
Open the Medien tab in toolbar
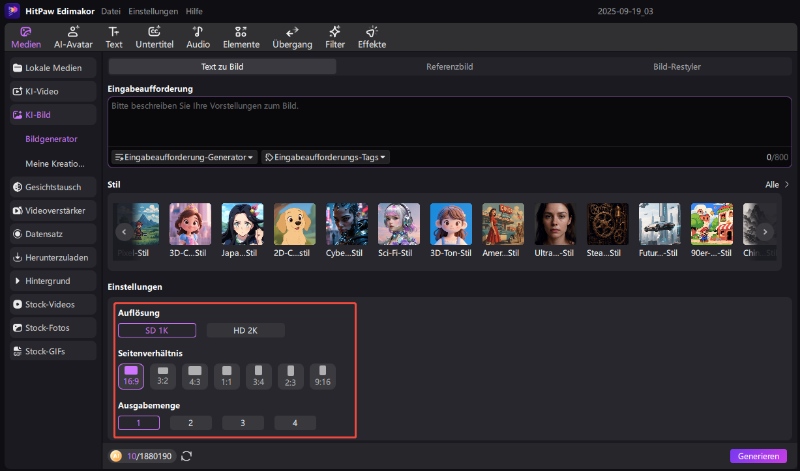click(x=26, y=37)
